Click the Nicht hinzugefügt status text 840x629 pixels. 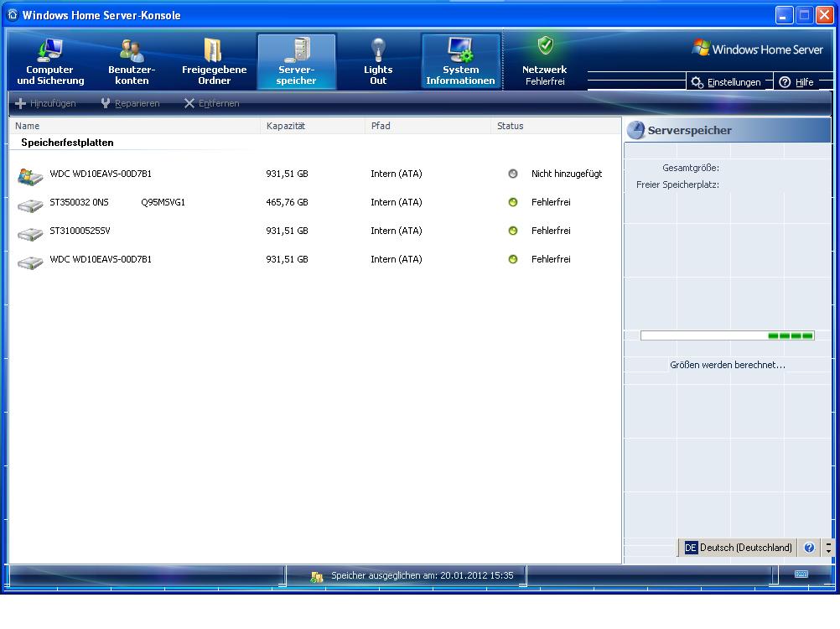567,174
